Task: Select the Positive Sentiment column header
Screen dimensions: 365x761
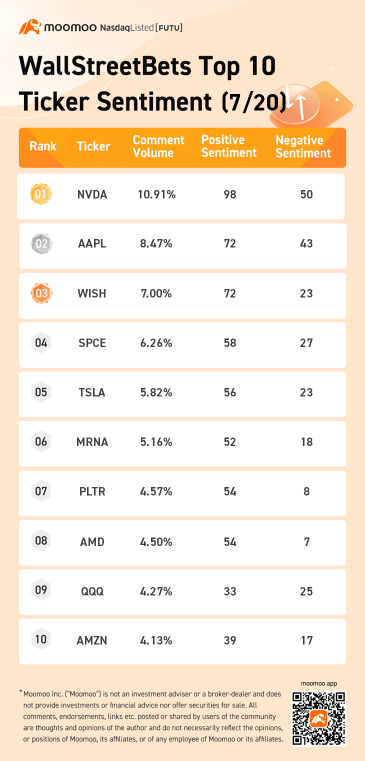Action: coord(229,147)
